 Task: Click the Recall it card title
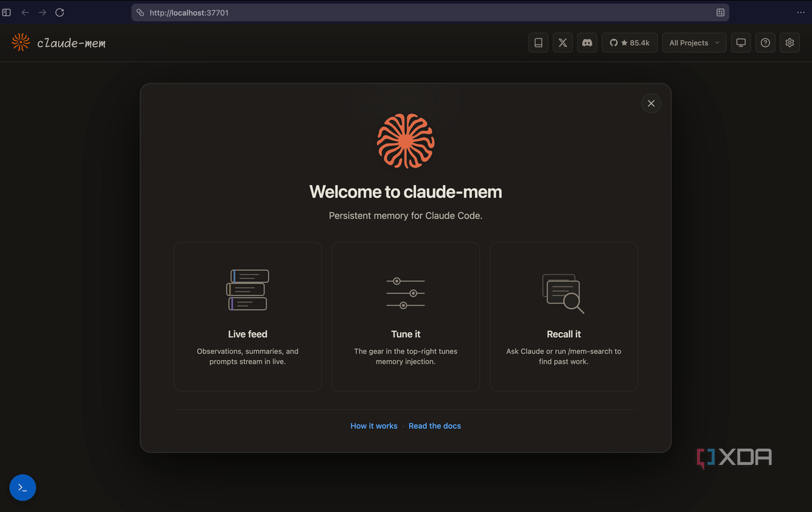pyautogui.click(x=564, y=334)
